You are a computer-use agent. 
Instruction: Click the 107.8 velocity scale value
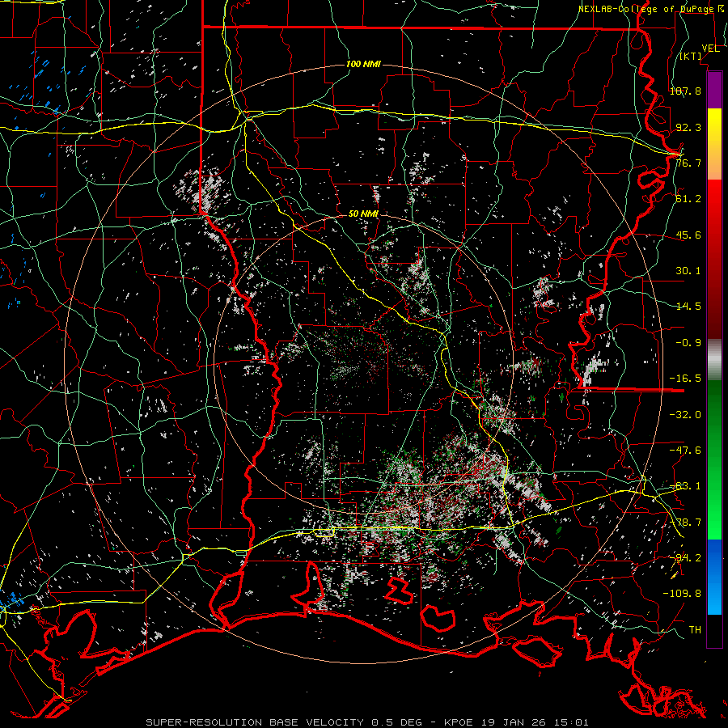tap(685, 91)
